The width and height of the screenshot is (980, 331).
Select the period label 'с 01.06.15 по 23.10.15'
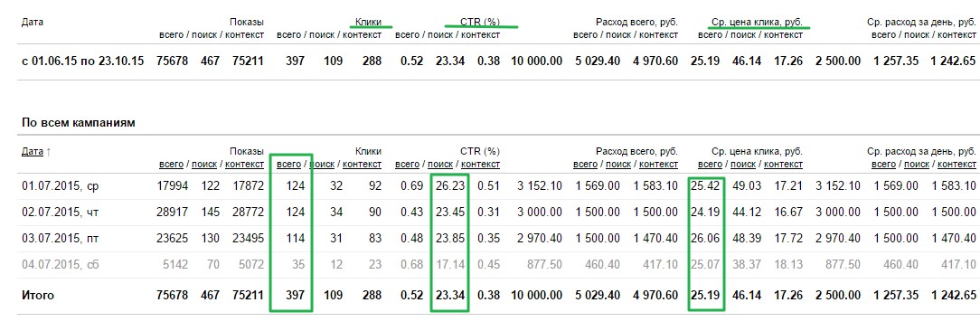click(83, 61)
